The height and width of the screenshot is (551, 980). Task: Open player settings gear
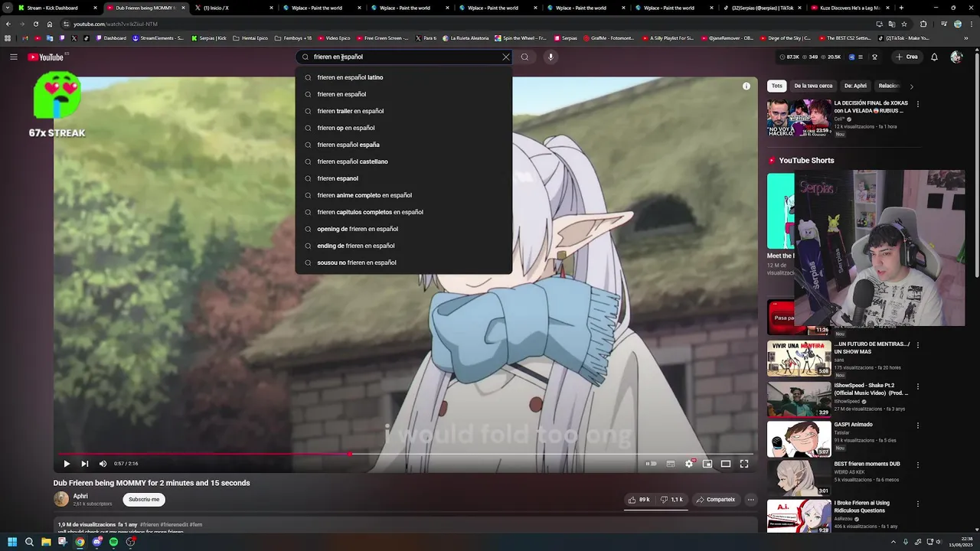[689, 464]
